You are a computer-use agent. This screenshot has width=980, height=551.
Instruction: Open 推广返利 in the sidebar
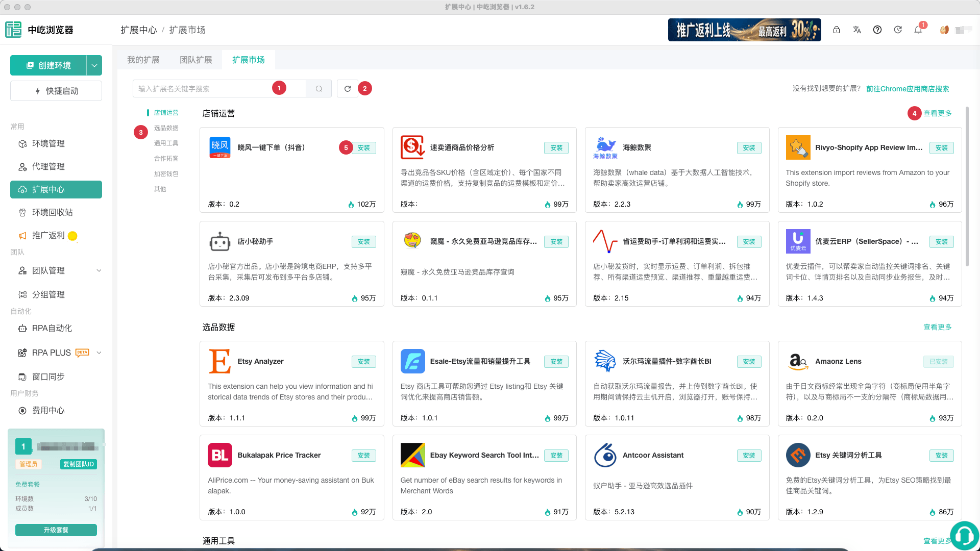pyautogui.click(x=56, y=236)
